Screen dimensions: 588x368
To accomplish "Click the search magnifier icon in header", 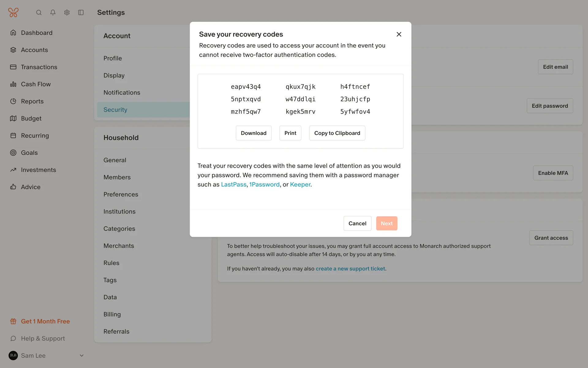I will coord(39,13).
